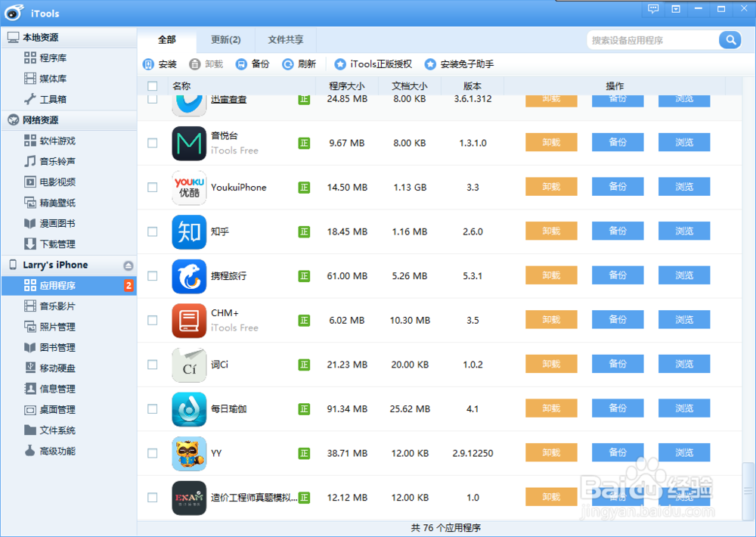
Task: Click the 携程旅行 dolphin app icon
Action: click(189, 277)
